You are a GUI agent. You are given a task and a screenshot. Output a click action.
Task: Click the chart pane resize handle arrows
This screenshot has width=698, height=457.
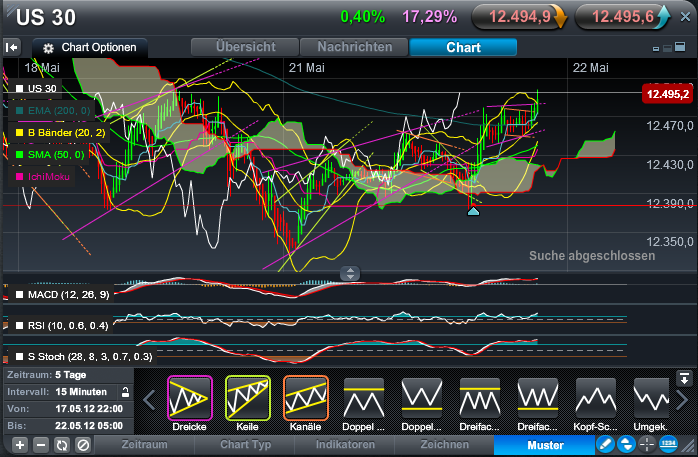[350, 273]
